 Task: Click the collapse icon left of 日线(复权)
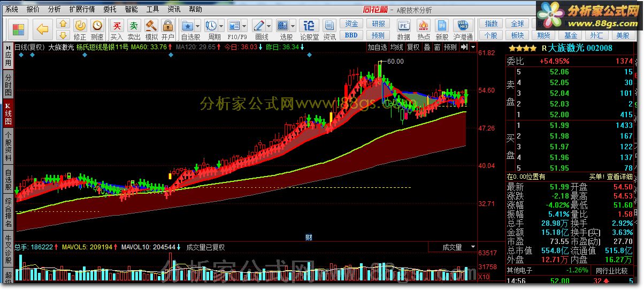(x=9, y=47)
